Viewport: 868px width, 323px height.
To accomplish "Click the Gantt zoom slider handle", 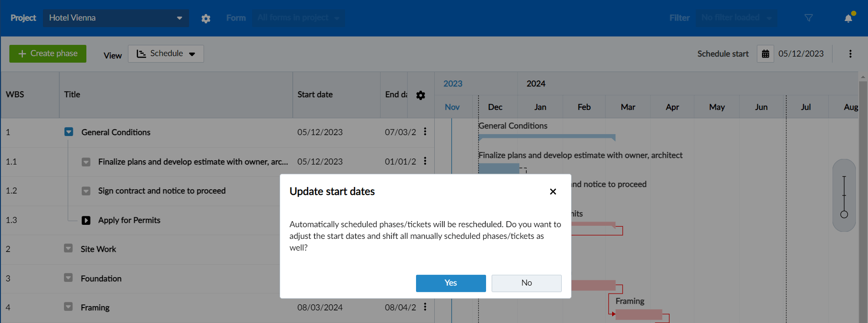I will tap(844, 215).
